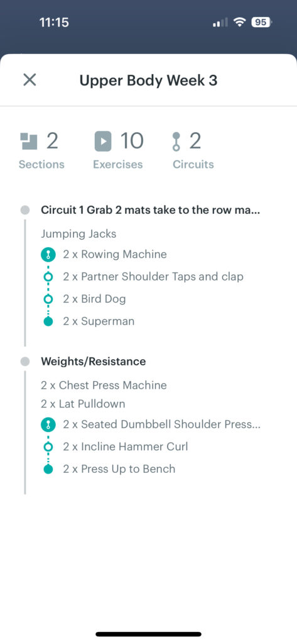This screenshot has width=297, height=644.
Task: Select the hollow circle beside Incline Hammer Curl
Action: pos(48,447)
